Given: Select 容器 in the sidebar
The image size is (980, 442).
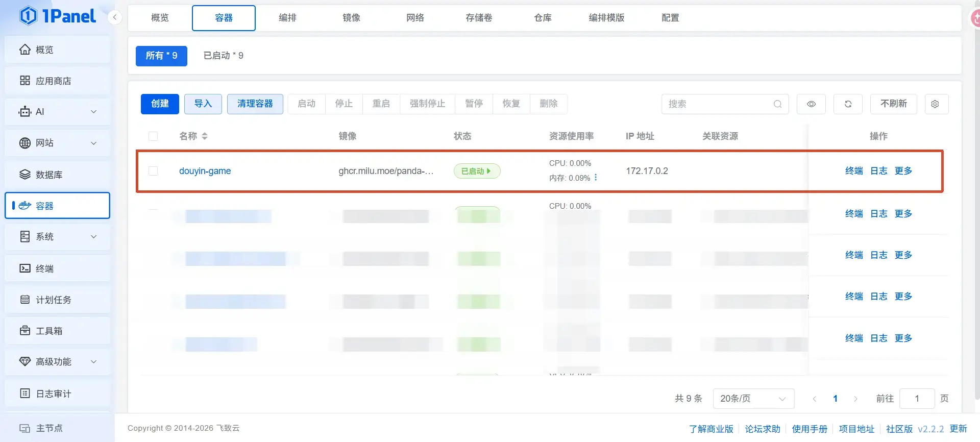Looking at the screenshot, I should pos(57,206).
